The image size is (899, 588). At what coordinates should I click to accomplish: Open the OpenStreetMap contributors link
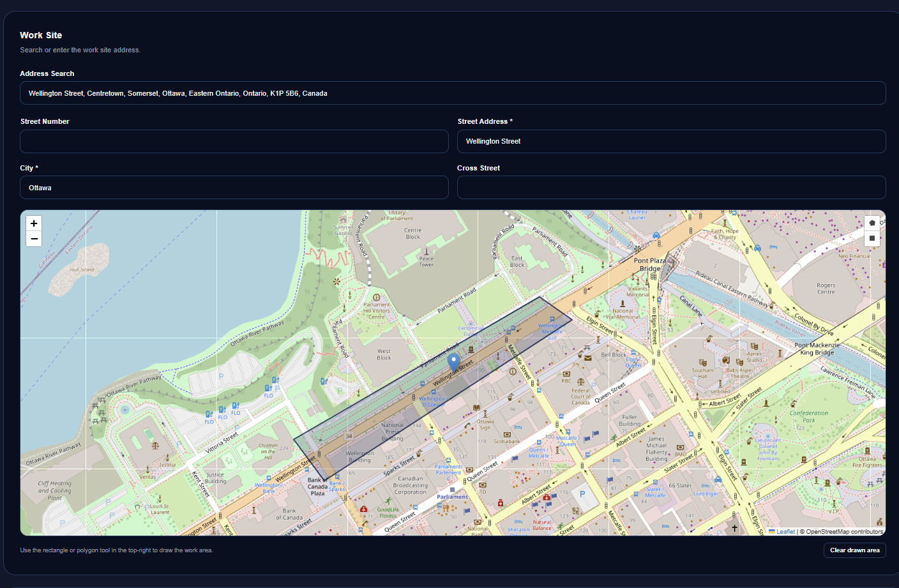(844, 532)
